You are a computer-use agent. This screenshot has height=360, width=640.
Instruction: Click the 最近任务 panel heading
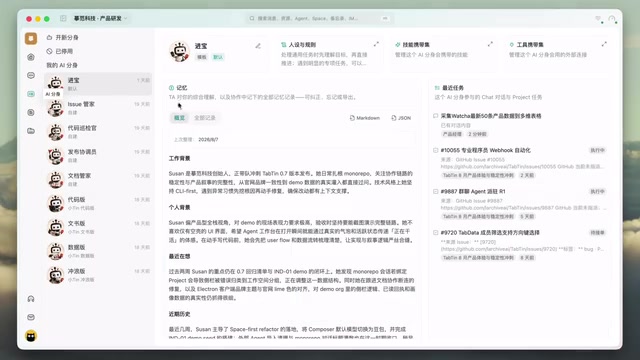(x=453, y=88)
